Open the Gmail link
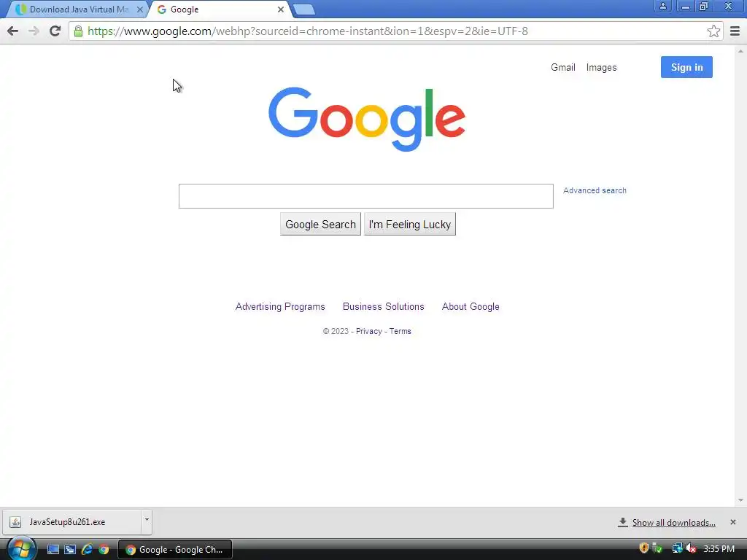Image resolution: width=747 pixels, height=560 pixels. [x=563, y=68]
